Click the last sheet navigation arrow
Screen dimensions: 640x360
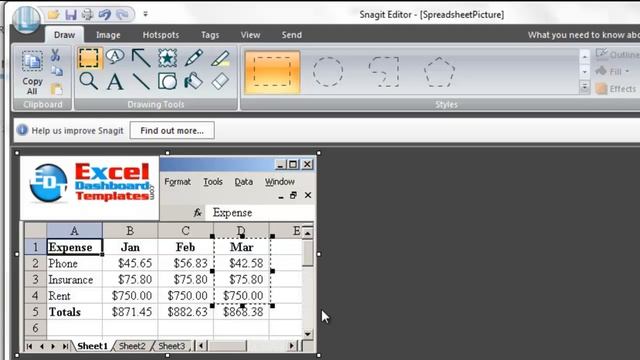65,347
